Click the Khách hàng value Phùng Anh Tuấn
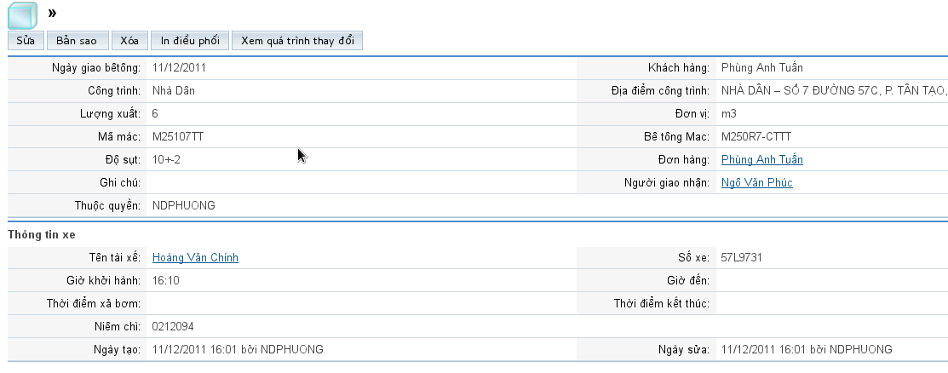This screenshot has width=948, height=373. click(762, 68)
